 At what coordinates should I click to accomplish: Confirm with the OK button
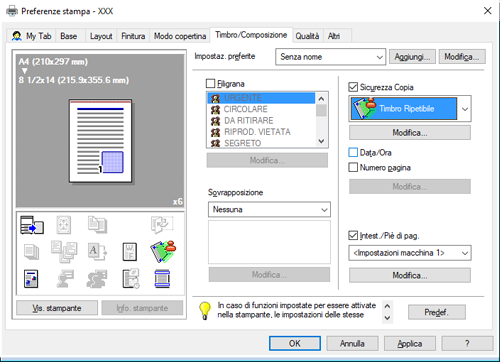pyautogui.click(x=295, y=343)
